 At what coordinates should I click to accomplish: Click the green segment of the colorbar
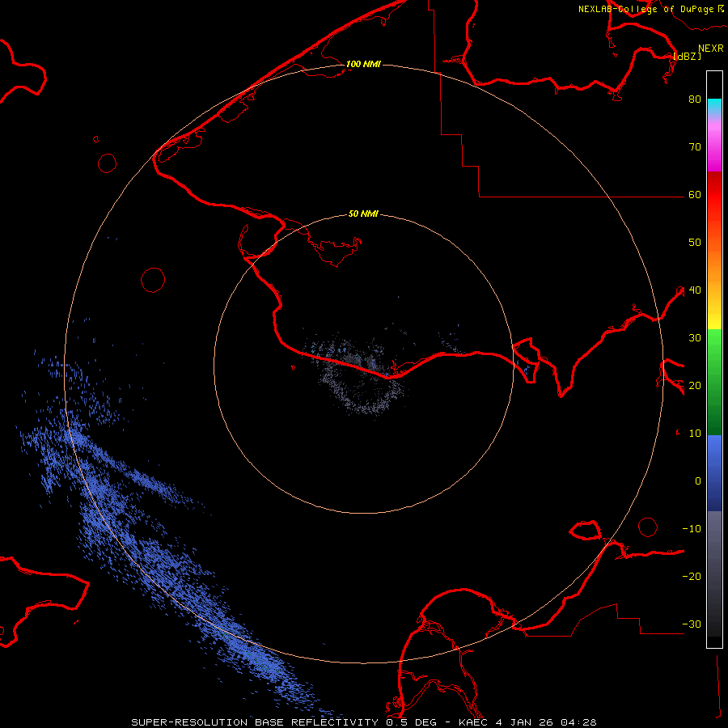click(714, 382)
